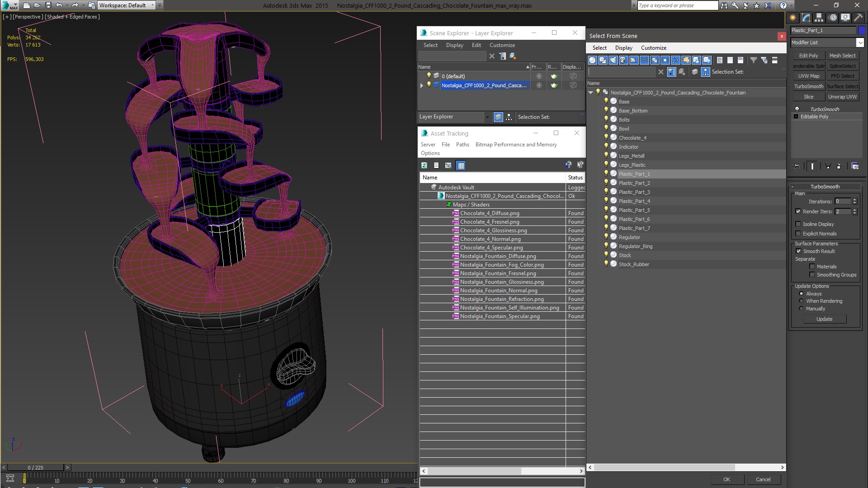This screenshot has width=868, height=488.
Task: Open undo history dropdown arrow
Action: [66, 5]
